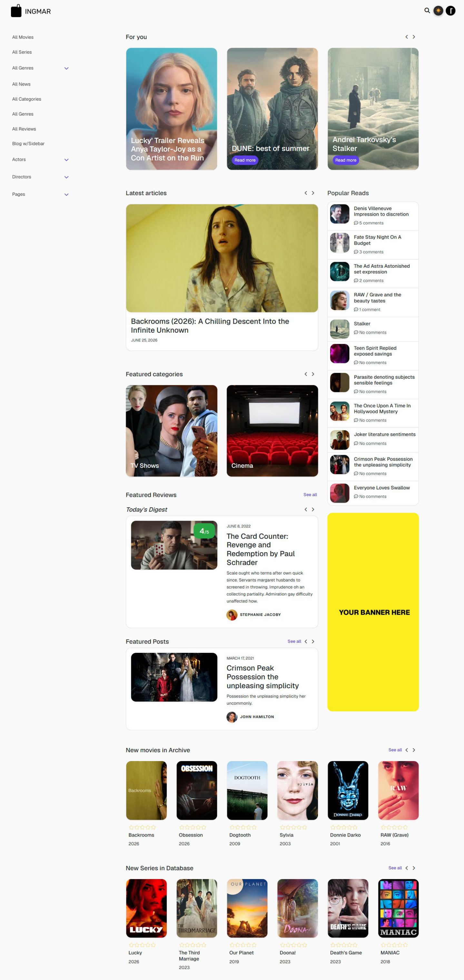The height and width of the screenshot is (980, 464).
Task: Open The Card Counter review title
Action: pyautogui.click(x=261, y=549)
